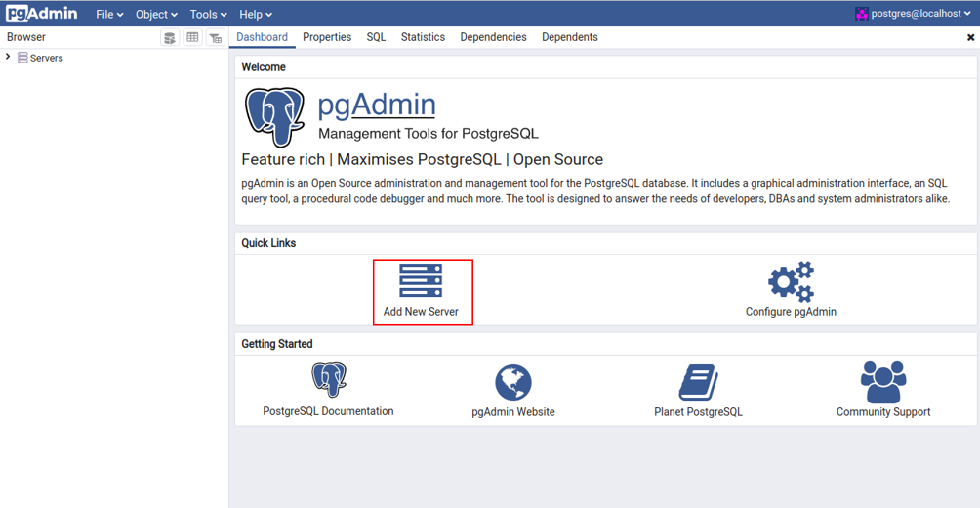Click the Configure pgAdmin gears icon
The width and height of the screenshot is (980, 508).
pyautogui.click(x=791, y=281)
